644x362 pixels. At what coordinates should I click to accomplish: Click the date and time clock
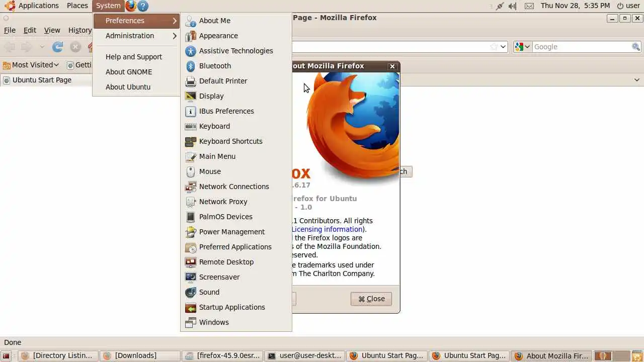coord(575,6)
